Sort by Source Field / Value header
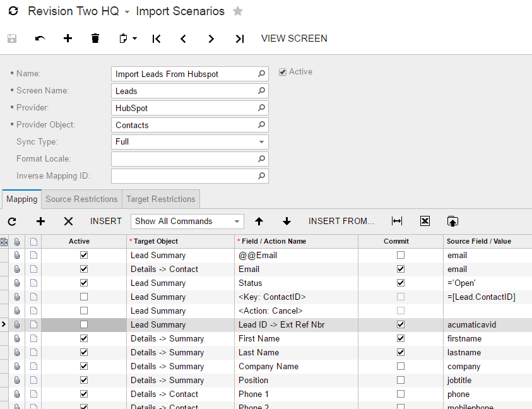The width and height of the screenshot is (532, 409). 488,241
